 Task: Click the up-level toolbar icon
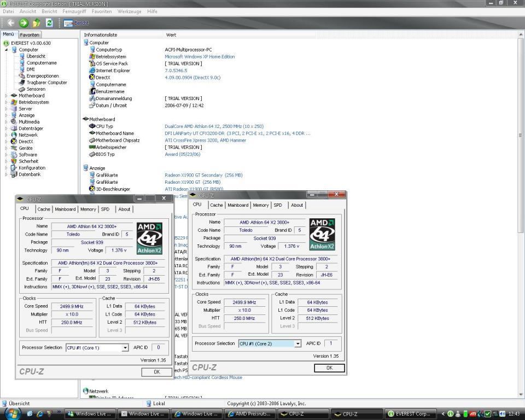tap(37, 23)
